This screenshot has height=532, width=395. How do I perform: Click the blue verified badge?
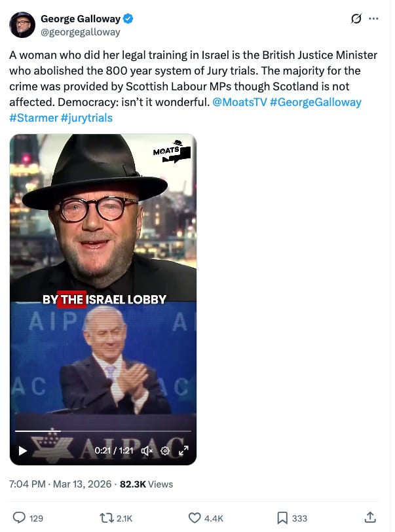(x=128, y=19)
